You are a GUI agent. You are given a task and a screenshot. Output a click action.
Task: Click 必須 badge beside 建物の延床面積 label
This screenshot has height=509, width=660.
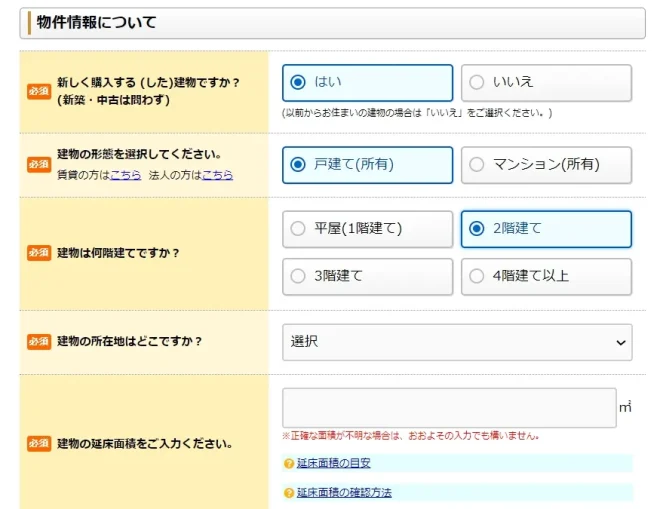click(39, 444)
